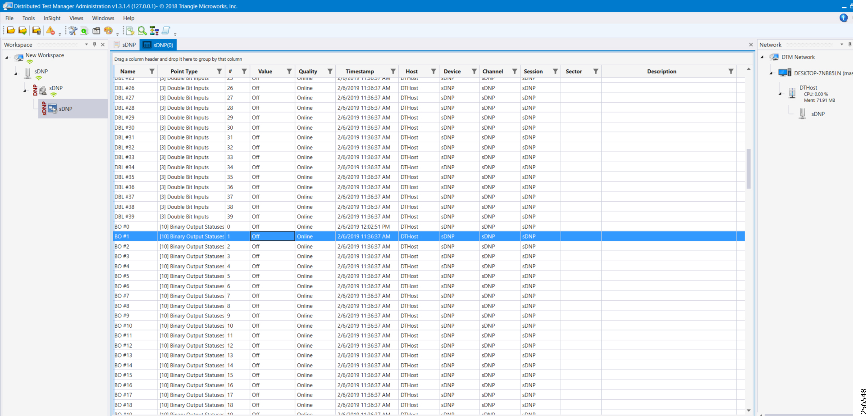Click the warning triangle error icon
The height and width of the screenshot is (416, 868).
[x=50, y=31]
